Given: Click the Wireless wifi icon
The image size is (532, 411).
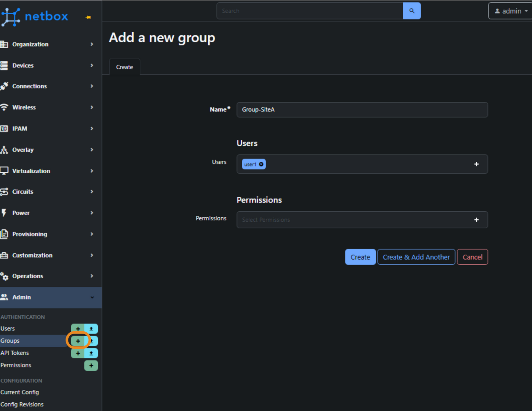Looking at the screenshot, I should pos(5,107).
